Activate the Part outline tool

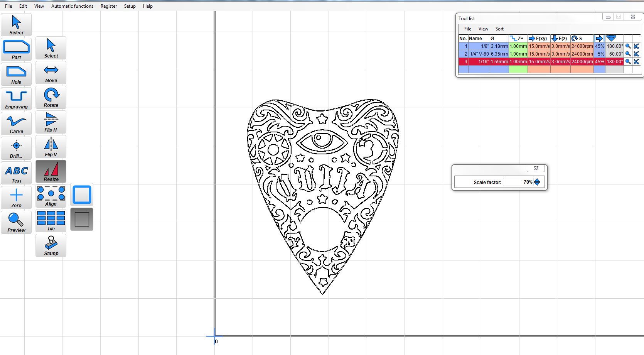pos(16,49)
